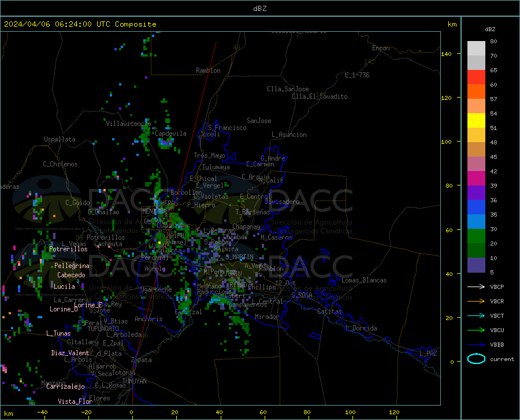Click the Pellegrina map label
This screenshot has width=520, height=420.
[x=72, y=266]
